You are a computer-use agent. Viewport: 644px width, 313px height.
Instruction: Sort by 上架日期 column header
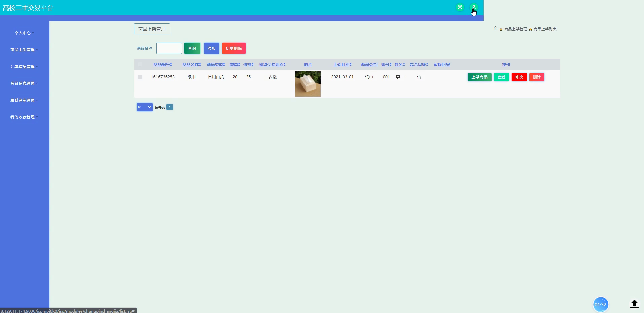click(343, 65)
